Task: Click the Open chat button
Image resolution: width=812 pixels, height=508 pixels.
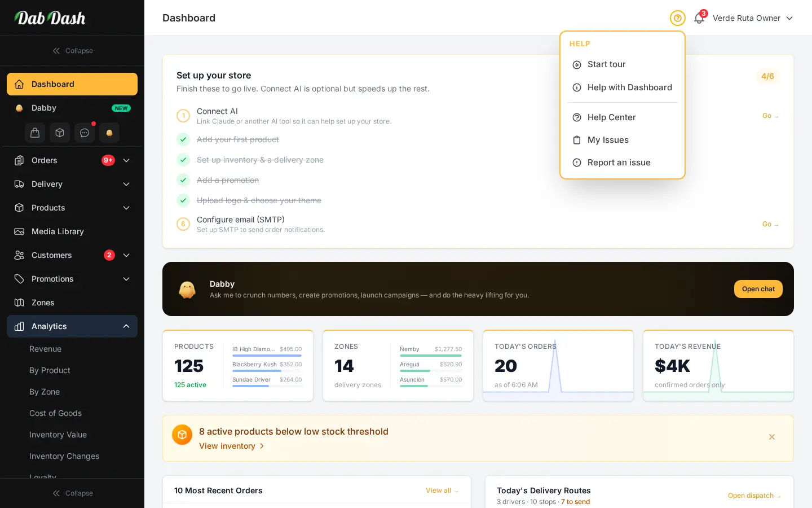Action: tap(758, 289)
